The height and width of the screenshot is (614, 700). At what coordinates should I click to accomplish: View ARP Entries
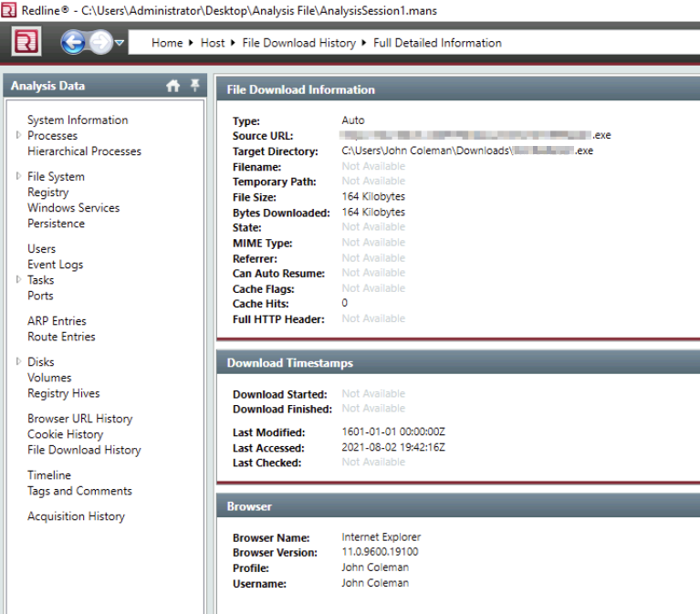click(x=57, y=321)
